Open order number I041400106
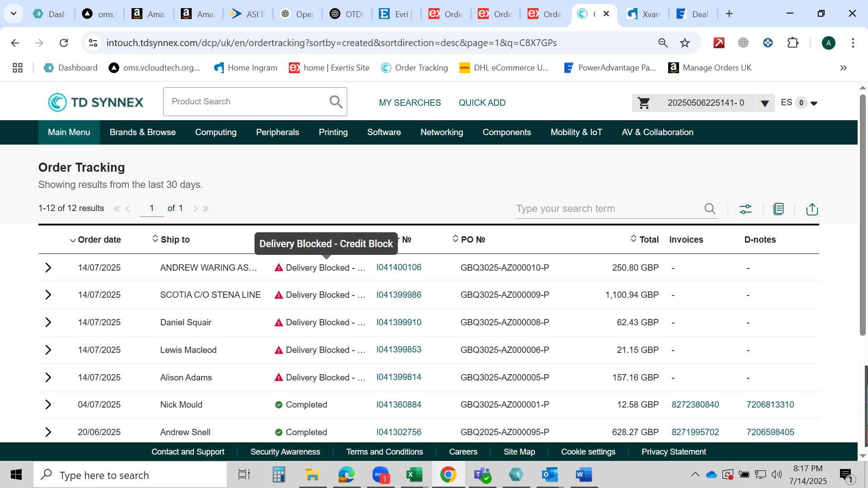 (x=399, y=267)
